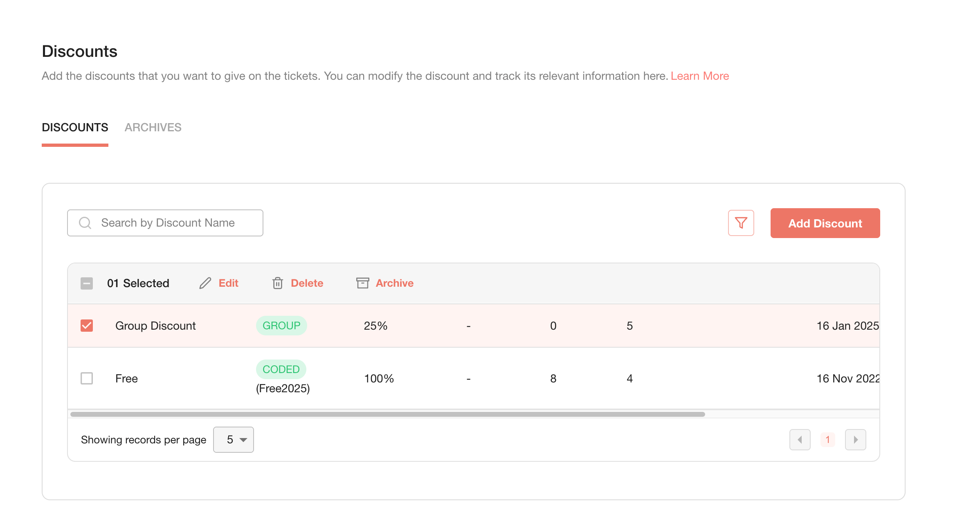Viewport: 980px width, 508px height.
Task: Focus the Search by Discount Name field
Action: click(x=165, y=223)
